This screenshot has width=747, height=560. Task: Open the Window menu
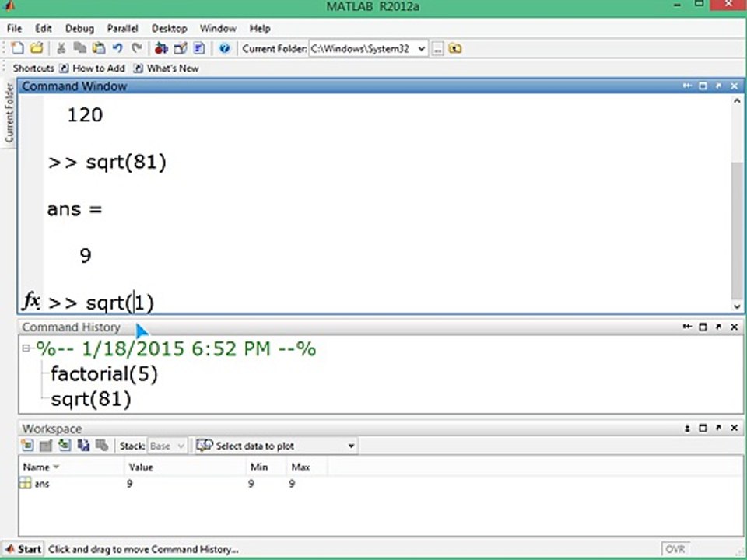[x=218, y=29]
